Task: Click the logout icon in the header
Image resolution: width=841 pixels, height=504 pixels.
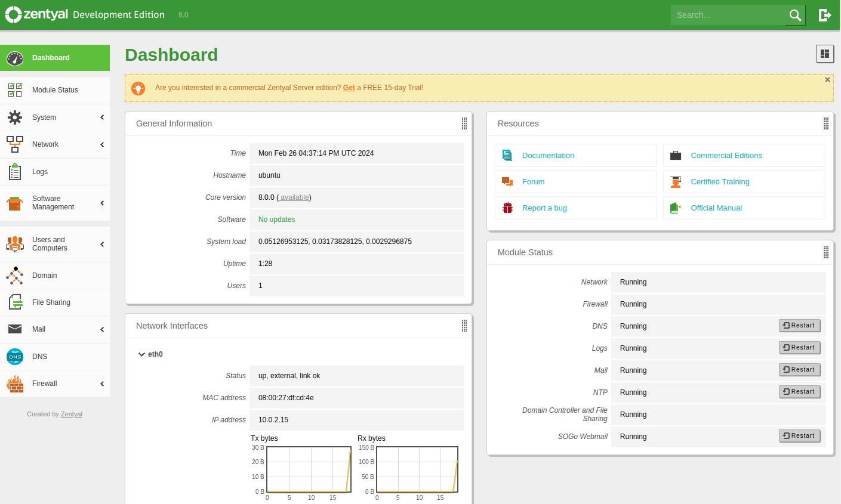Action: coord(825,15)
